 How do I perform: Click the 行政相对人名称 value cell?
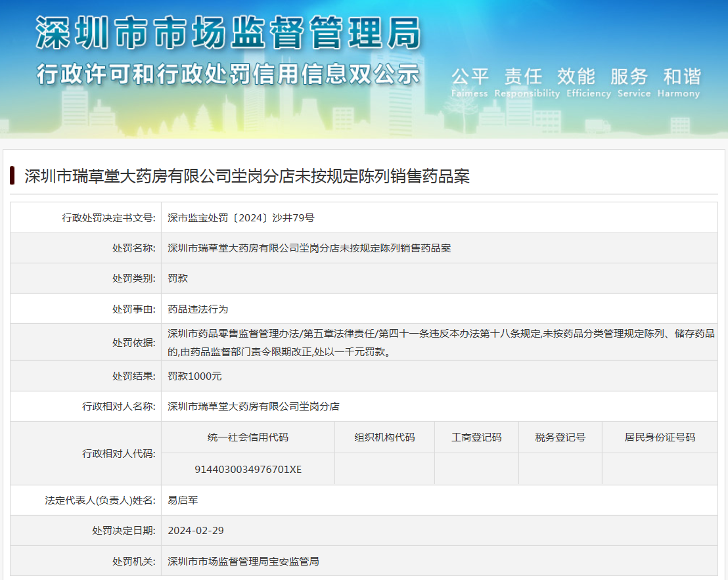point(254,407)
